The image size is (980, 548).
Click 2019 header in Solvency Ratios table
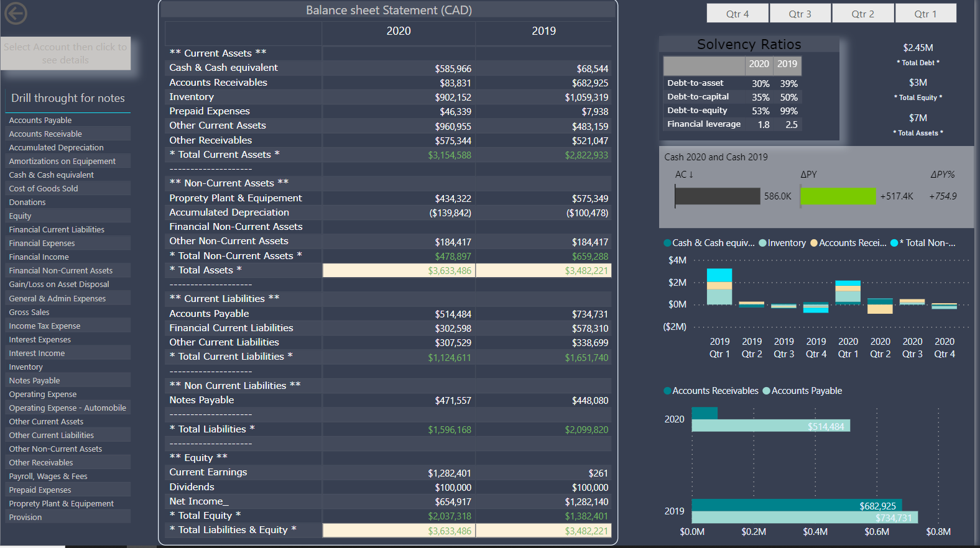787,64
